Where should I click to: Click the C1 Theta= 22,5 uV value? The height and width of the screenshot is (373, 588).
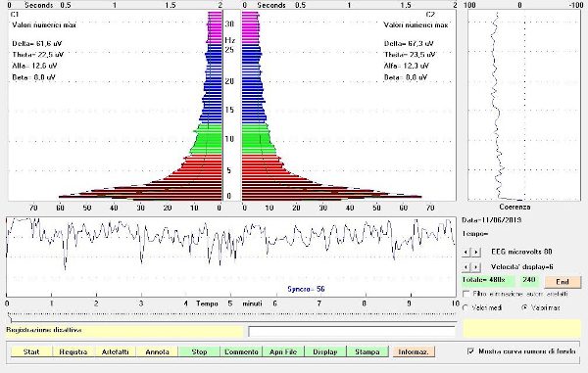tap(38, 55)
